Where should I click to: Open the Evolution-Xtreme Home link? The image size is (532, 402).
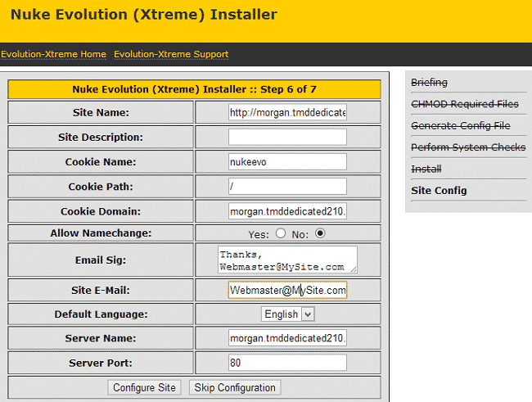53,54
